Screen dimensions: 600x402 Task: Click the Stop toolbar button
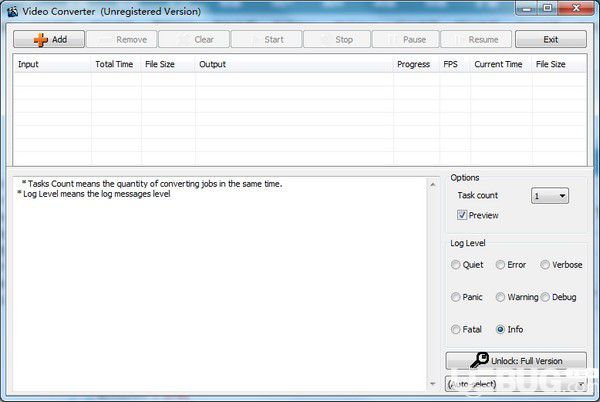pos(337,39)
